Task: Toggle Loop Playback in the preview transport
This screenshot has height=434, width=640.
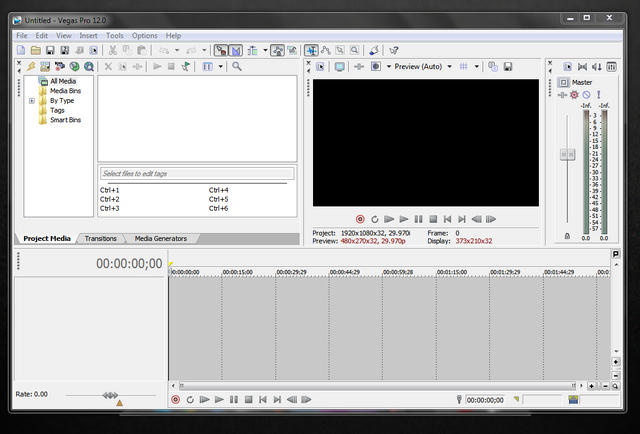Action: point(375,219)
